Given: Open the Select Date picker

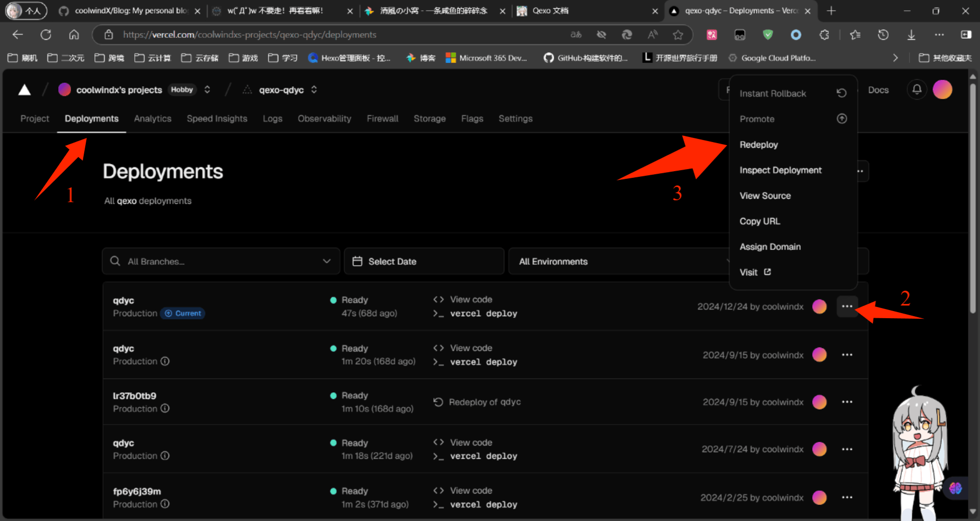Looking at the screenshot, I should click(x=424, y=262).
